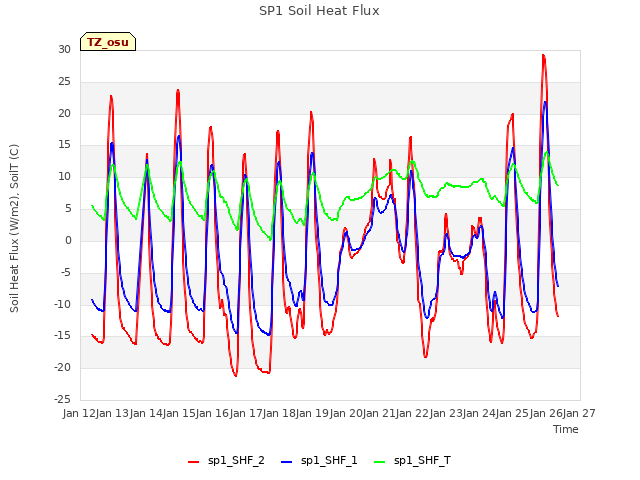Screen dimensions: 640x480
Task: Click the Jan 18 x-axis tick label
Action: point(280,413)
